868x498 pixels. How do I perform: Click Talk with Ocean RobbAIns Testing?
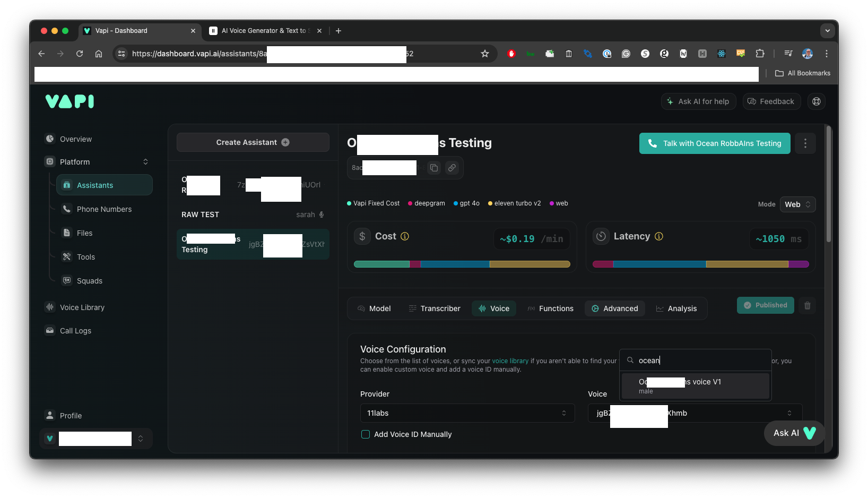click(x=715, y=143)
